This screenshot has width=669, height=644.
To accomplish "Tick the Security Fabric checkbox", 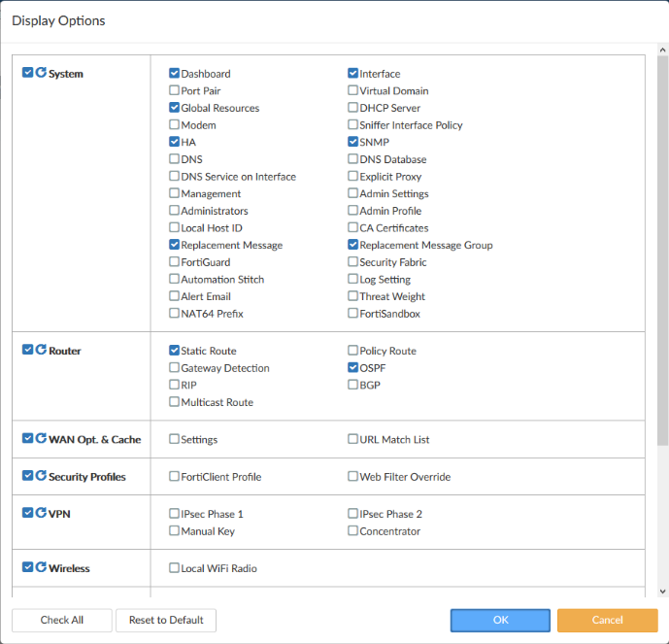I will click(352, 261).
